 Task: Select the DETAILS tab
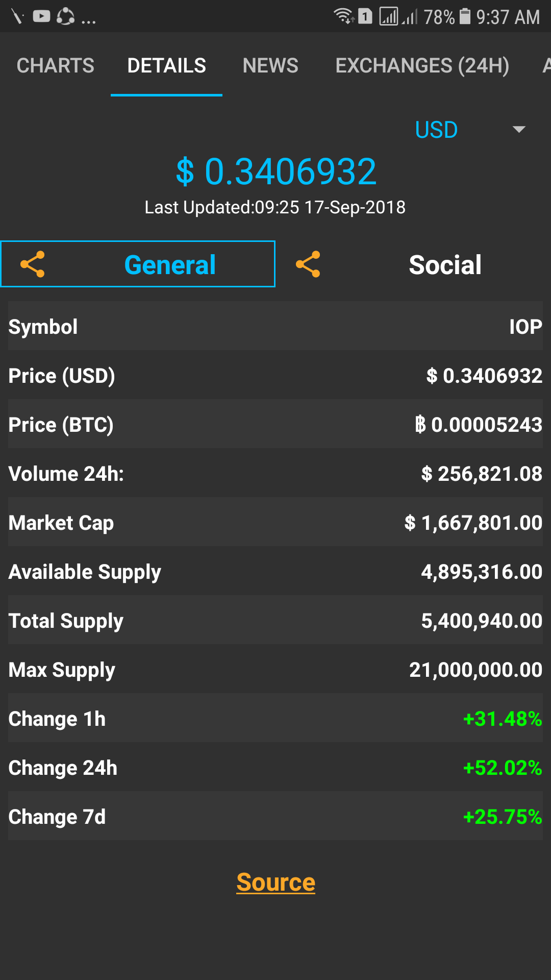[x=166, y=66]
